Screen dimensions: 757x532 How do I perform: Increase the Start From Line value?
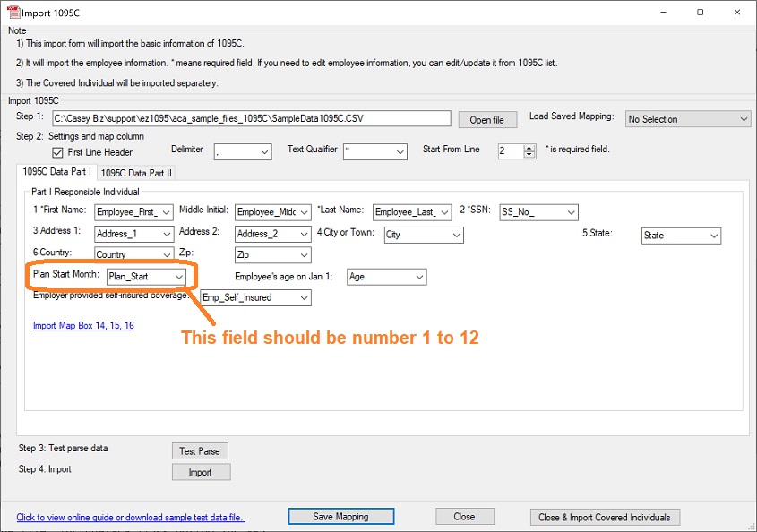pyautogui.click(x=529, y=148)
